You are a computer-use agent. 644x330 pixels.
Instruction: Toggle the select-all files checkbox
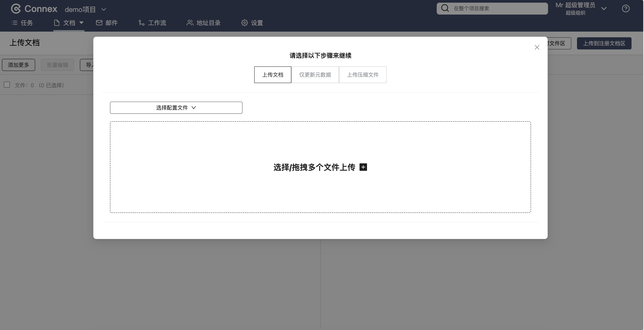pos(7,85)
